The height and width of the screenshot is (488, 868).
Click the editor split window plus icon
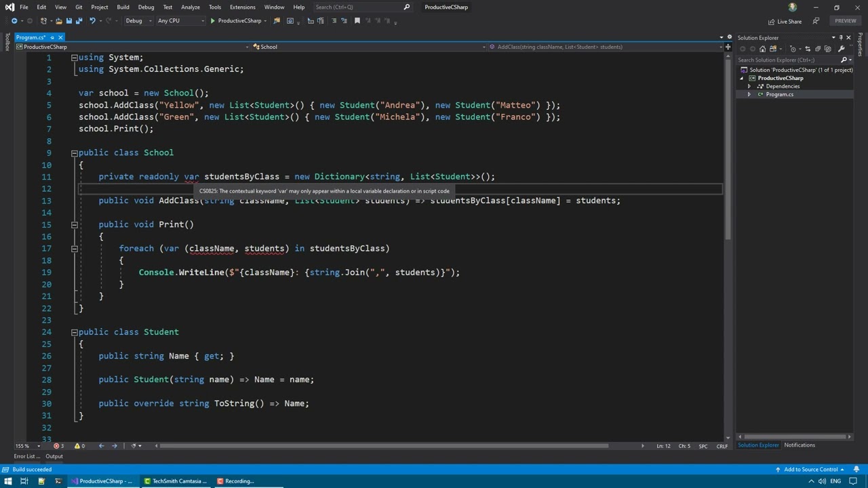[728, 47]
